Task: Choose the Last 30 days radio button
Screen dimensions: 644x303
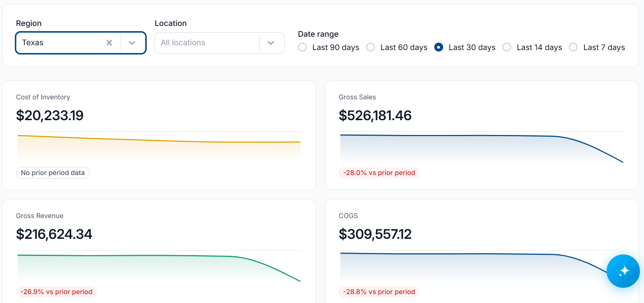Action: [439, 47]
